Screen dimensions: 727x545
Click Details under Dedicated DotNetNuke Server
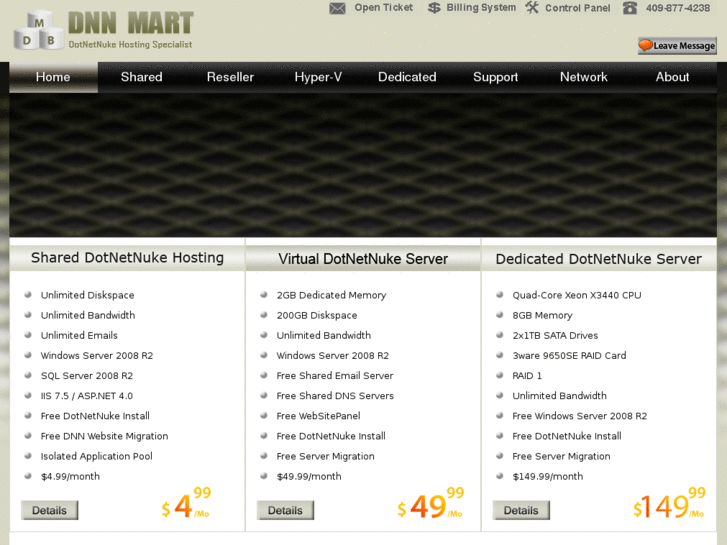click(521, 510)
